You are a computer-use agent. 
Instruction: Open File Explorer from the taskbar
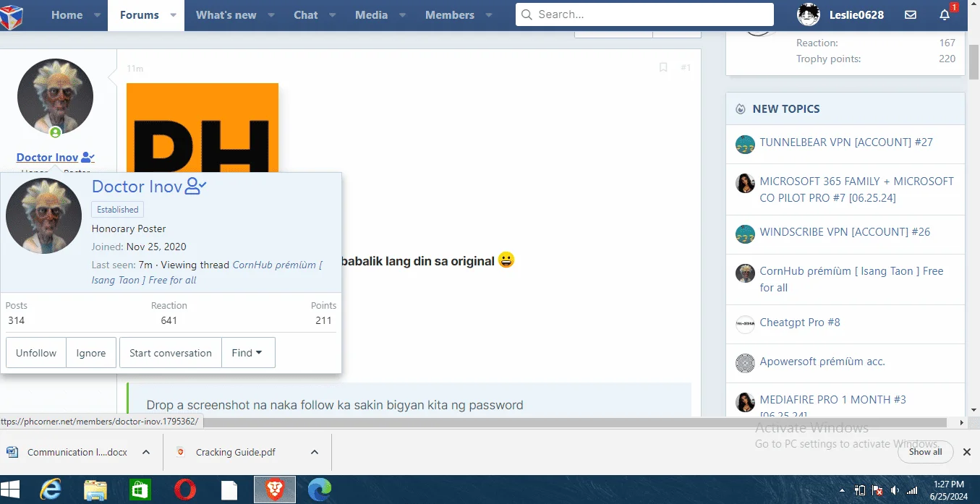click(x=95, y=491)
